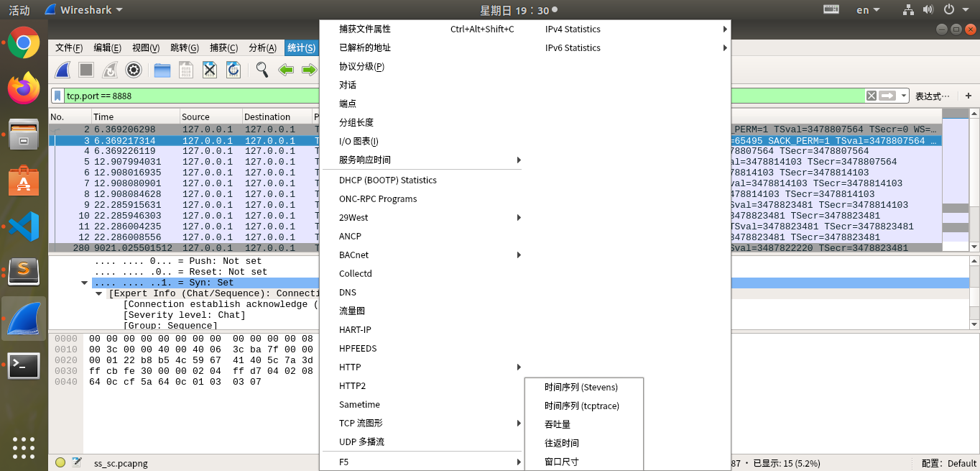The width and height of the screenshot is (980, 471).
Task: Choose 窗口尺寸 graph entry
Action: click(584, 462)
